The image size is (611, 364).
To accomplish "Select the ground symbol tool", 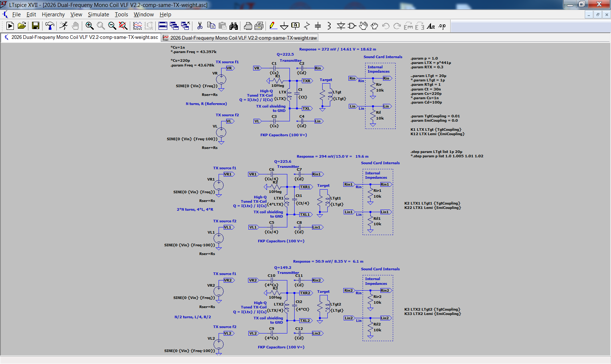I will click(x=284, y=26).
